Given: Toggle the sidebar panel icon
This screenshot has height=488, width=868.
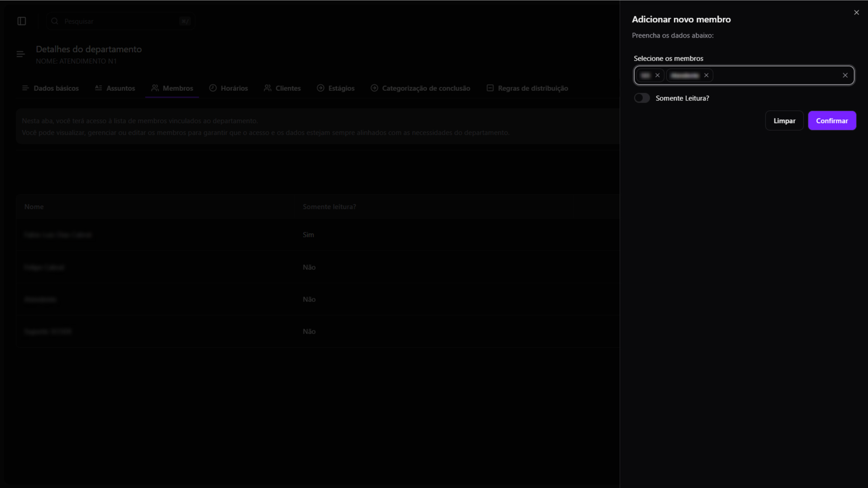Looking at the screenshot, I should [22, 21].
